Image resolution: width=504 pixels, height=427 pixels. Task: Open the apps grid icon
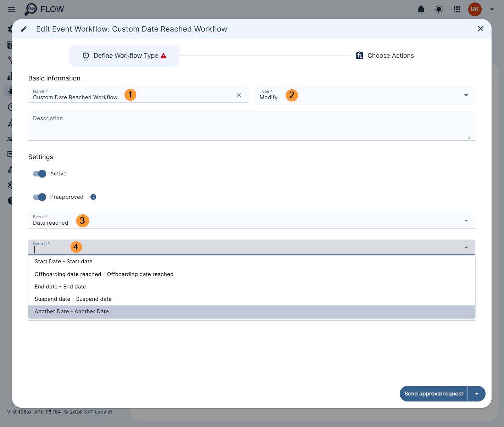[x=457, y=10]
